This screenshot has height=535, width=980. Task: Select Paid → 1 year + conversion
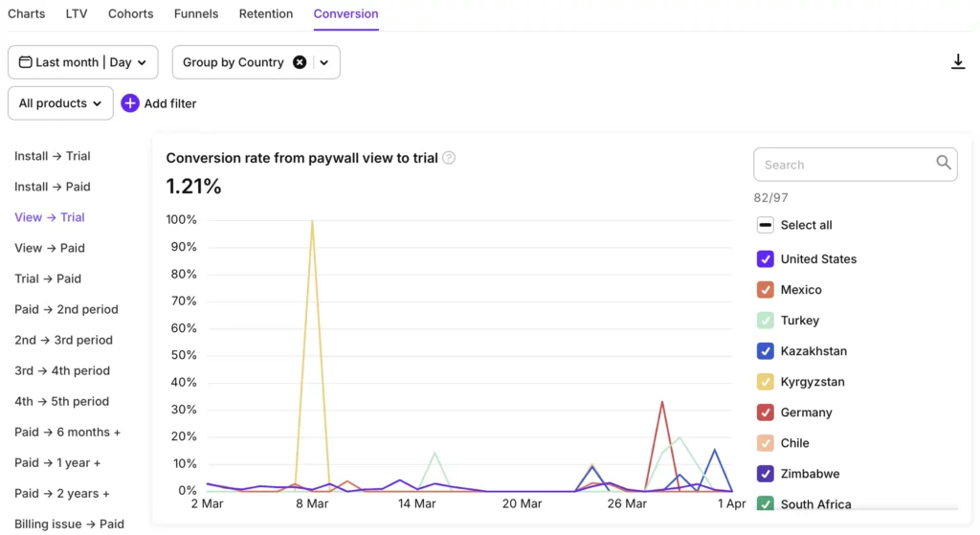pos(57,462)
